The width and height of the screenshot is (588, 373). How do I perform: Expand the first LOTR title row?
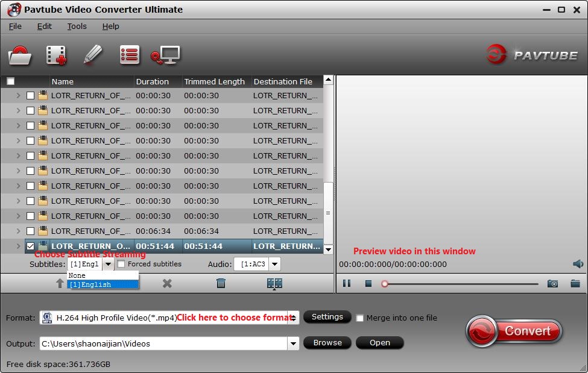point(18,96)
